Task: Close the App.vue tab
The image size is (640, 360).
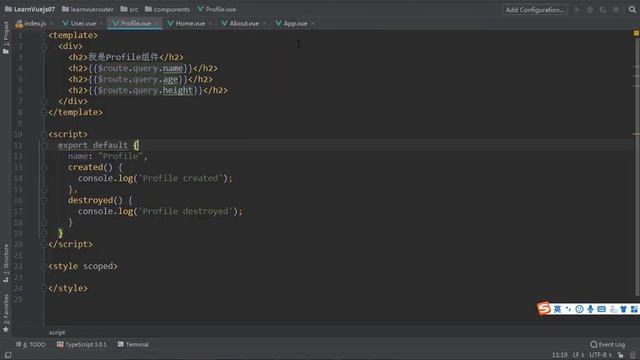Action: tap(313, 24)
